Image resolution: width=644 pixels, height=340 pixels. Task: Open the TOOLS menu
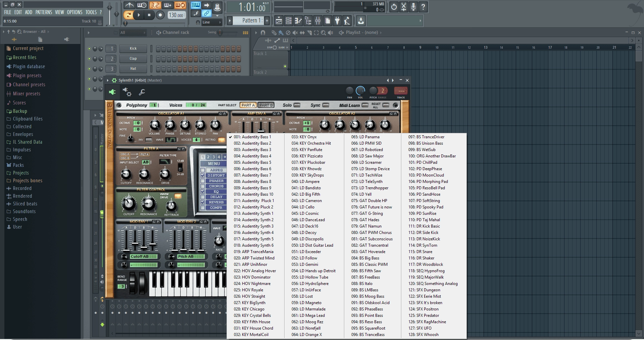click(91, 12)
